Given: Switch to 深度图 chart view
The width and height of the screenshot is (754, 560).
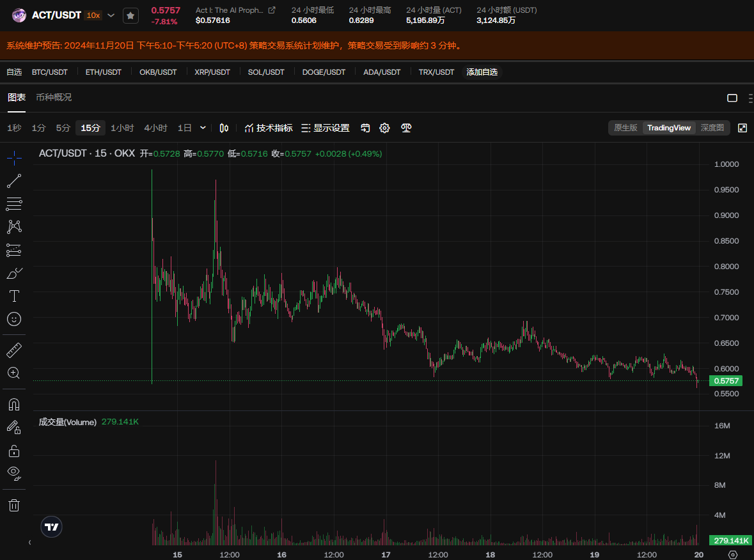Looking at the screenshot, I should coord(712,128).
